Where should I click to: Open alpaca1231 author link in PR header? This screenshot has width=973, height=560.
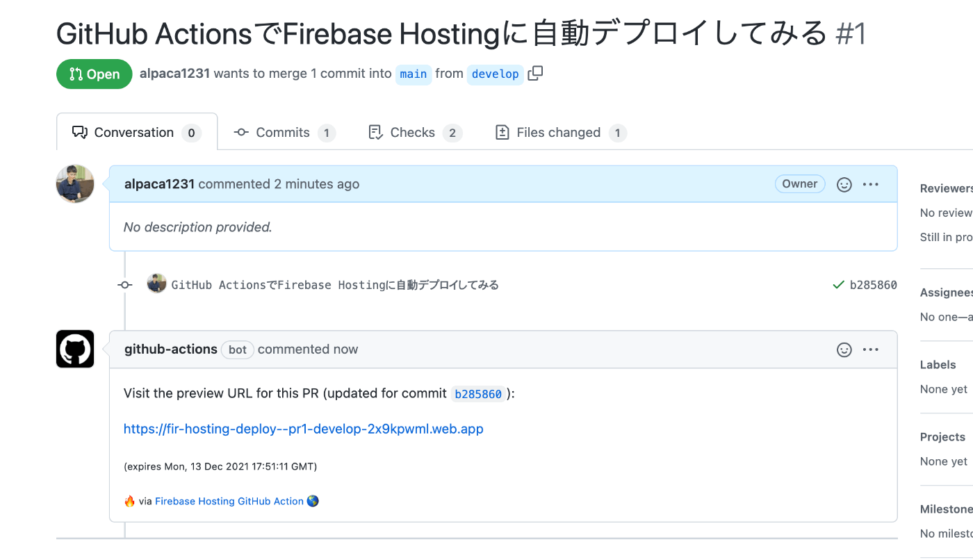tap(174, 74)
